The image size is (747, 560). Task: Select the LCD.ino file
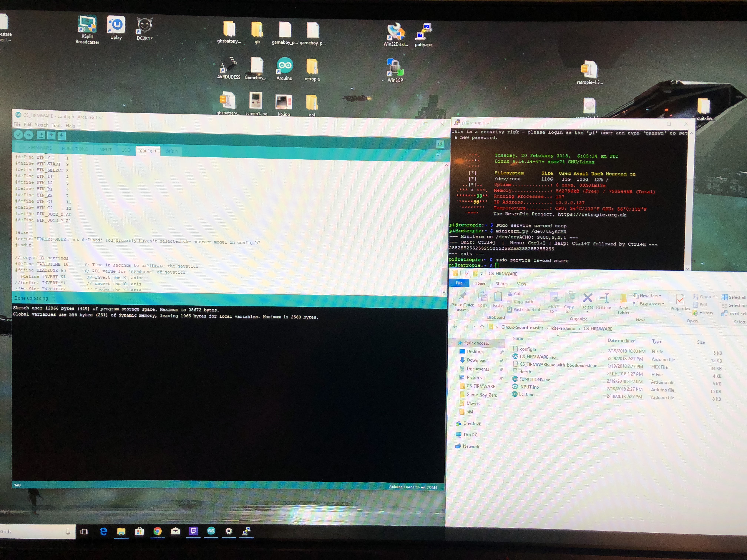523,394
